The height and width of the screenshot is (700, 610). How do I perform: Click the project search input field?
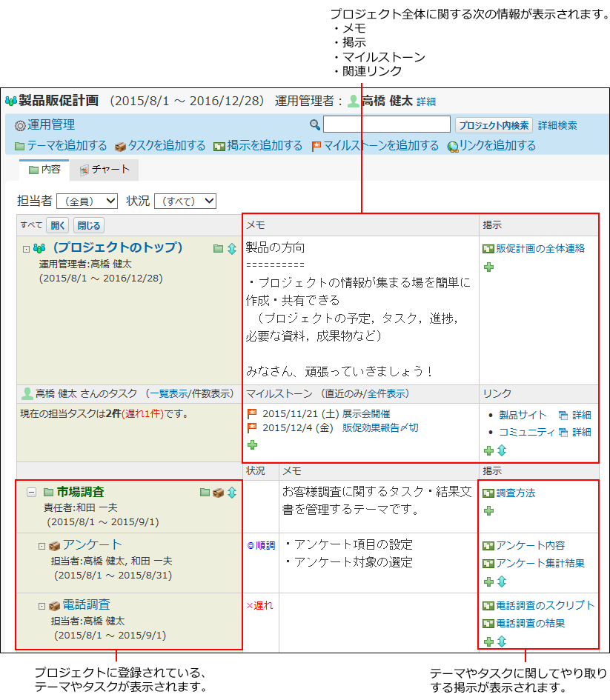pos(386,124)
